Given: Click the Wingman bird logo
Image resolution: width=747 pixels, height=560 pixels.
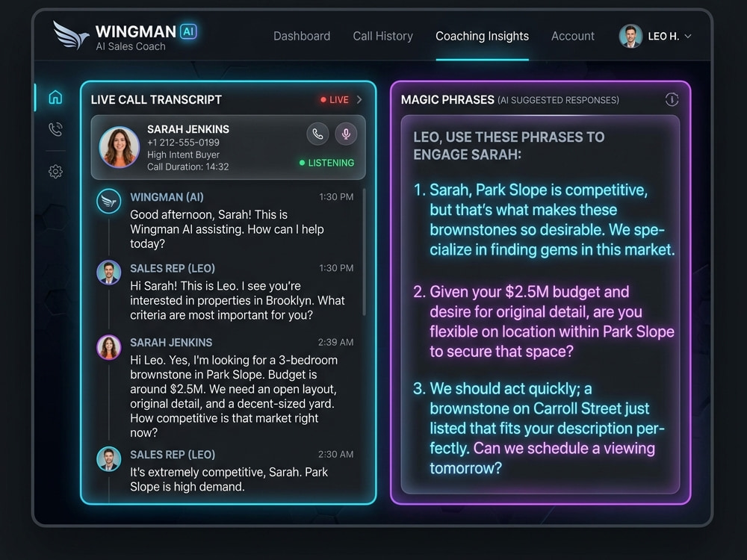Looking at the screenshot, I should click(x=70, y=35).
